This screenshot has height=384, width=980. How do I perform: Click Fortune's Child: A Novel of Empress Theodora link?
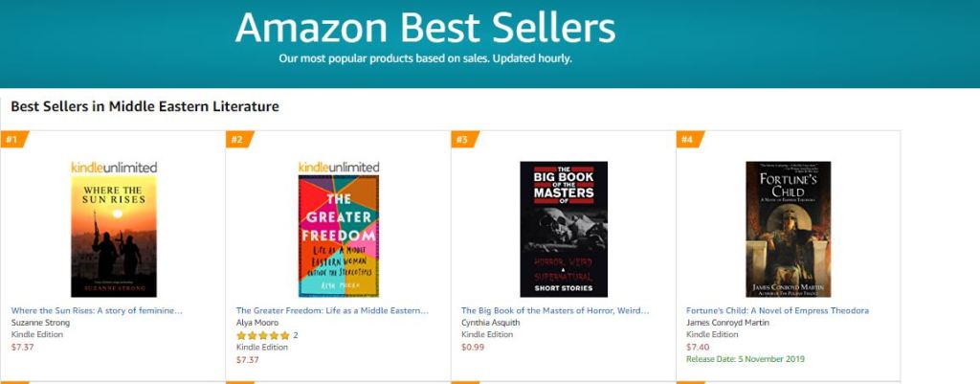777,310
